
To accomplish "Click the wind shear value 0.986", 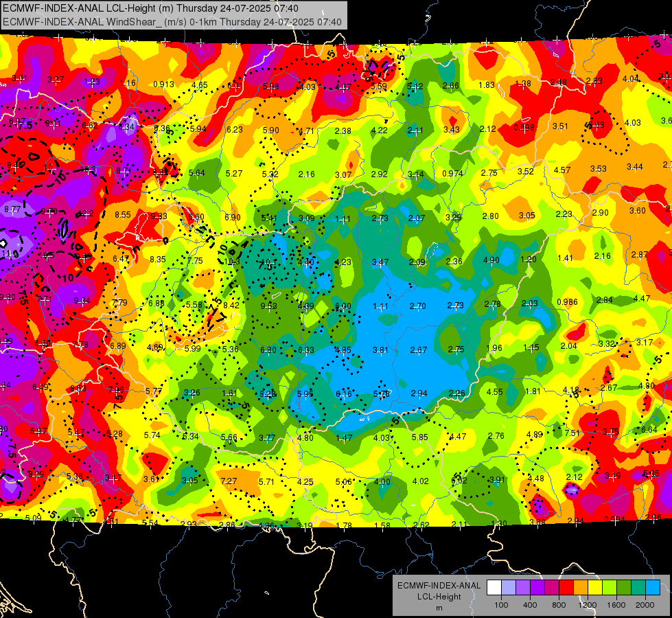I will [567, 302].
